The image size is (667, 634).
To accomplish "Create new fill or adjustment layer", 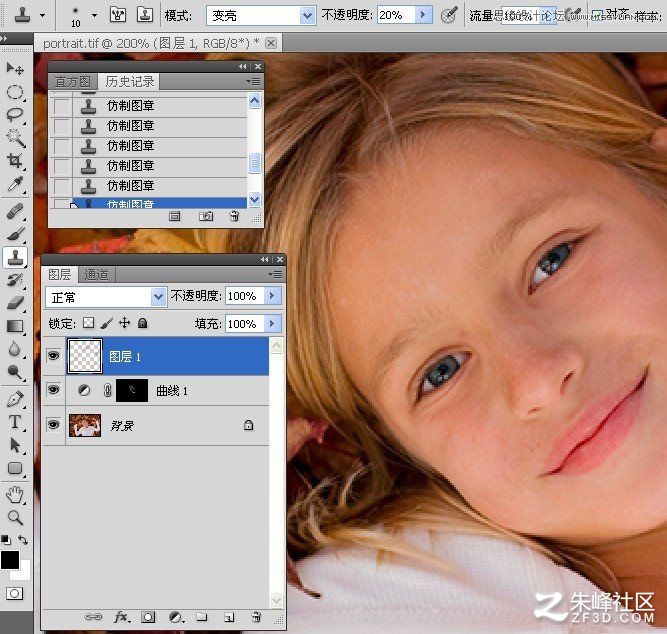I will coord(176,617).
